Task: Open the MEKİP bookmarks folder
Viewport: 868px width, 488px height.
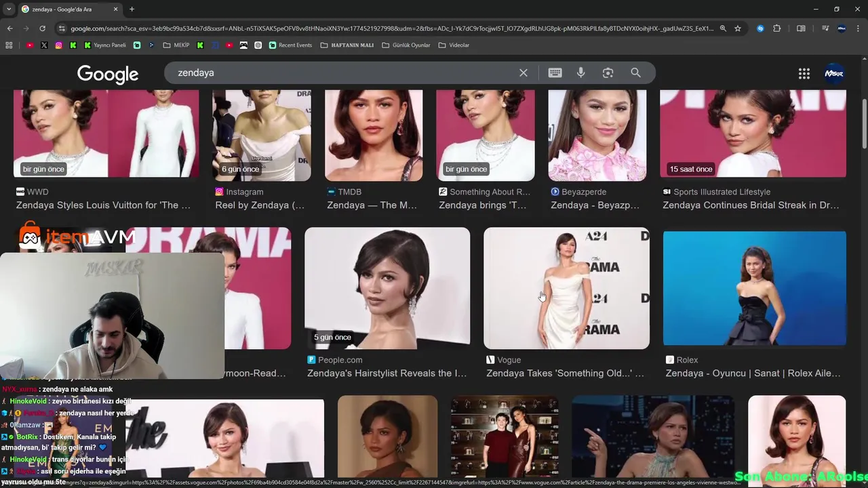Action: pos(176,45)
